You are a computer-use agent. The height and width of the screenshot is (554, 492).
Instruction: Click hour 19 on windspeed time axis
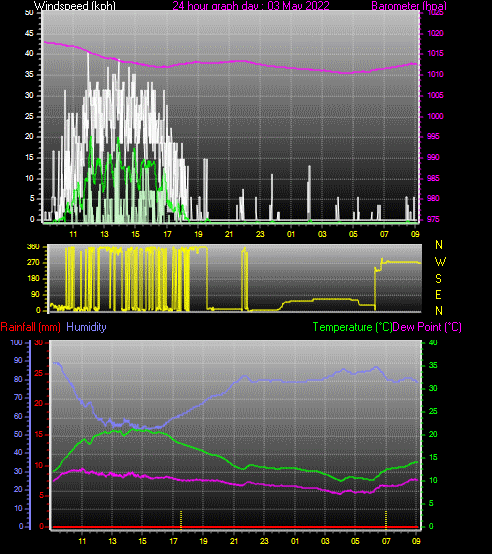[x=198, y=234]
